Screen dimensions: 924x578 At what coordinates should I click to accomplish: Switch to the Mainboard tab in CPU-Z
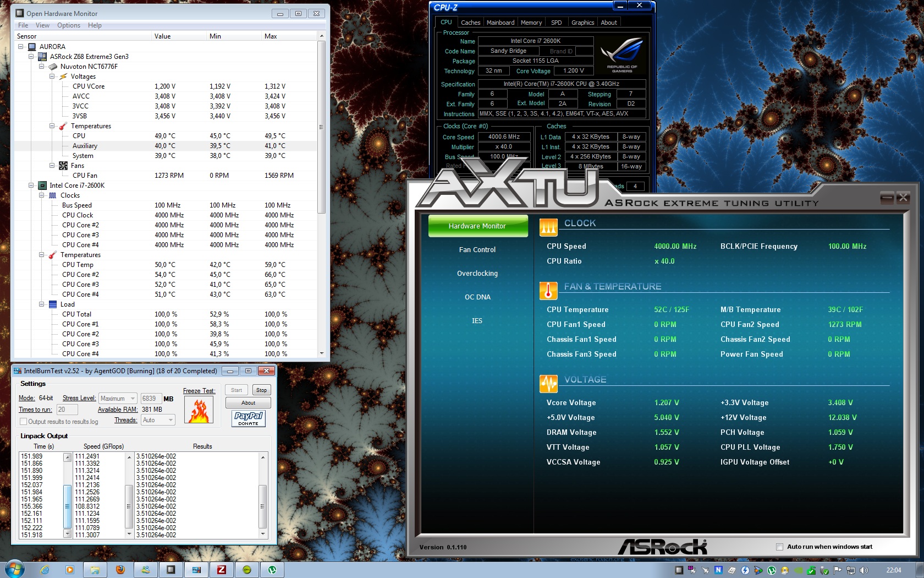[x=501, y=23]
